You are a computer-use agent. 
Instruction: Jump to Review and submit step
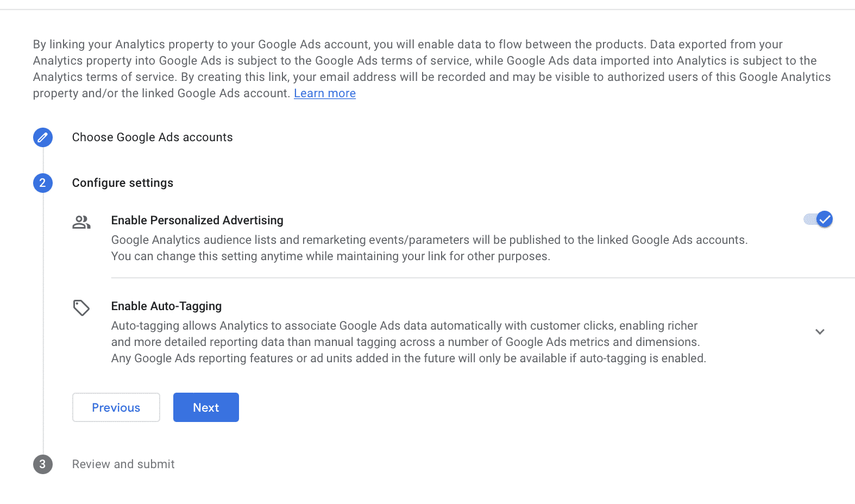123,464
